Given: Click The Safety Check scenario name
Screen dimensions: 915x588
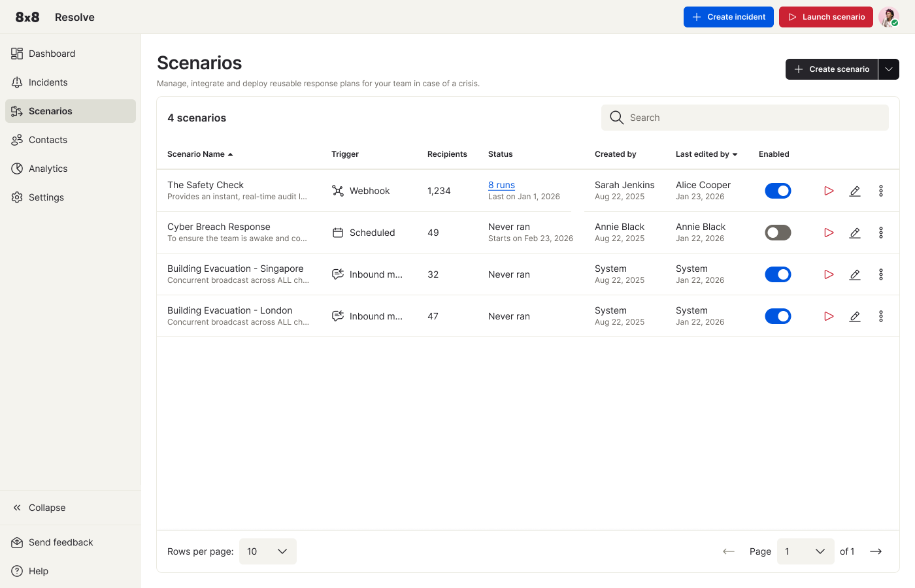Looking at the screenshot, I should pyautogui.click(x=205, y=185).
